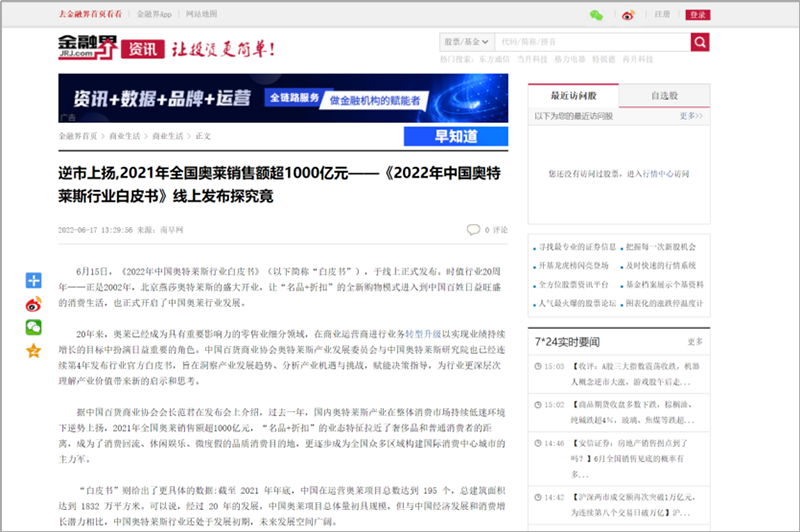Viewport: 800px width, 532px height.
Task: Click the red search magnifier button
Action: [700, 42]
